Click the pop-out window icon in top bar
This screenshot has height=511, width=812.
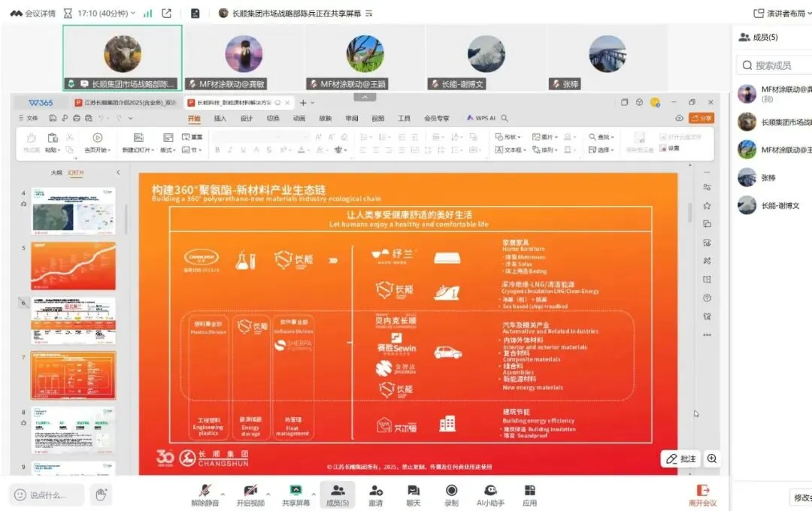pyautogui.click(x=167, y=14)
